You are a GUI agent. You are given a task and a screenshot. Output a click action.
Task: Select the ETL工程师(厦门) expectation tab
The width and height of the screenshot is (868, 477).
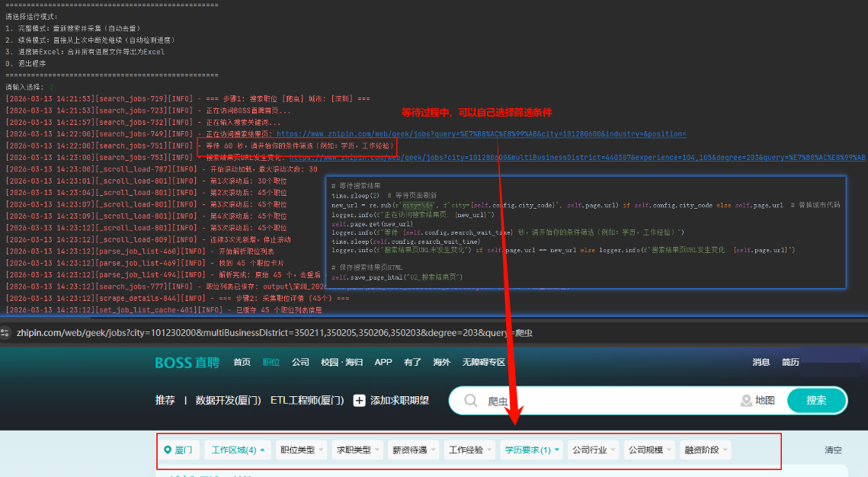[x=307, y=400]
